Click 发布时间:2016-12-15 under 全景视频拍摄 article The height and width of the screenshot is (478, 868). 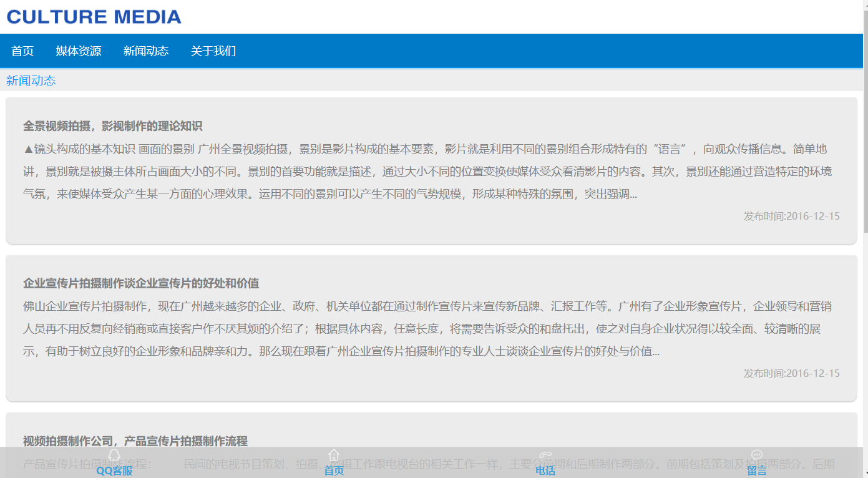tap(791, 217)
